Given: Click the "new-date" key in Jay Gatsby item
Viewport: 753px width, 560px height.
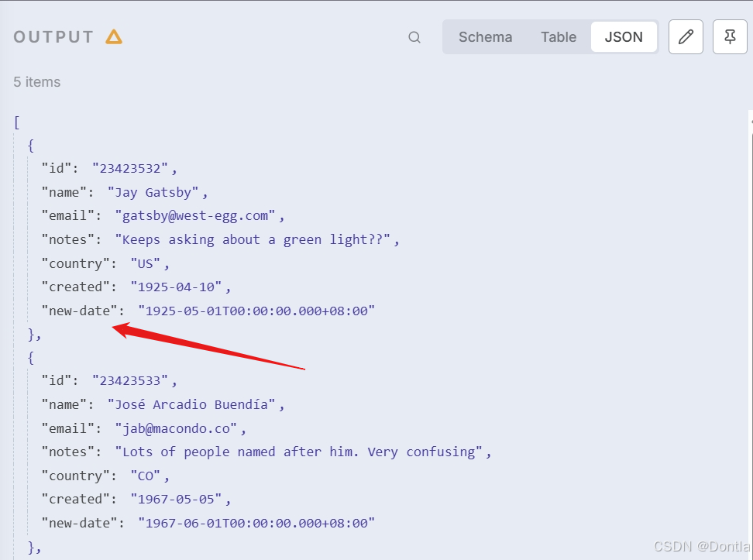Looking at the screenshot, I should 80,311.
